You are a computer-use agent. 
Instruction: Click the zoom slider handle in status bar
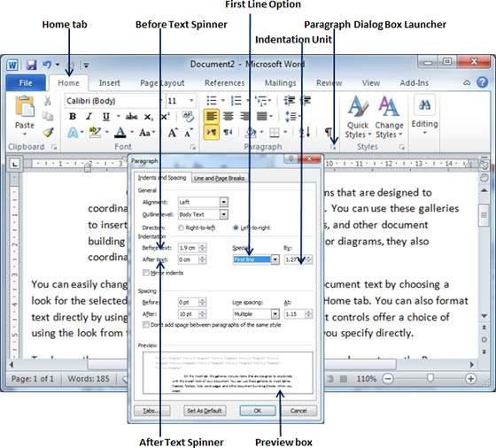tap(430, 378)
